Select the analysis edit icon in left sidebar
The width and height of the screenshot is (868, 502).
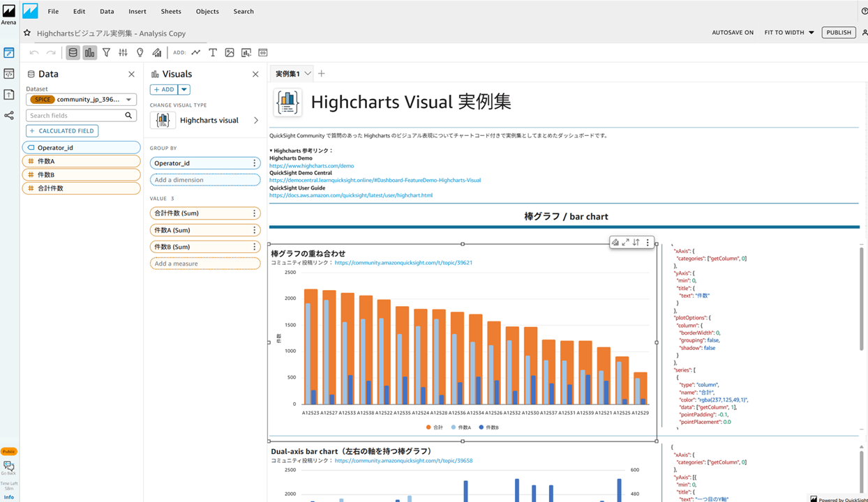pos(9,53)
